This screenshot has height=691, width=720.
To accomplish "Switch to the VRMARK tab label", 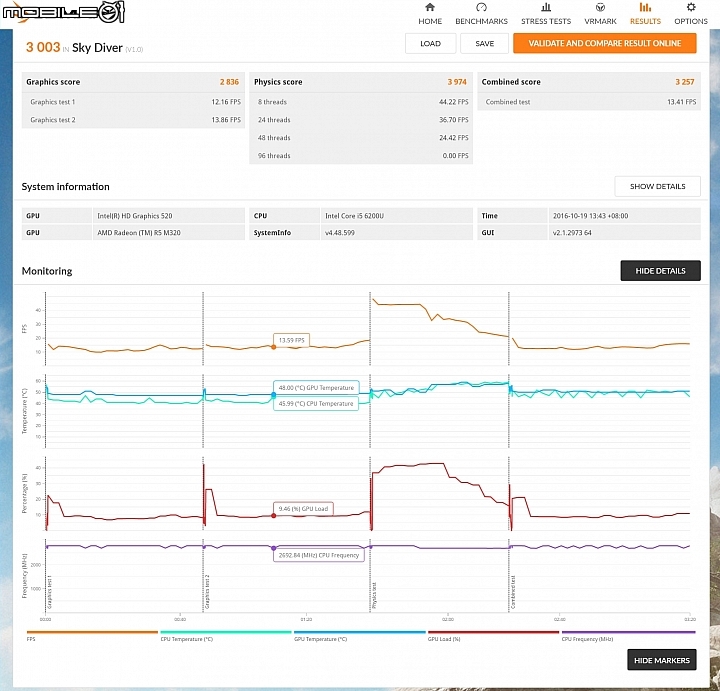I will (600, 21).
